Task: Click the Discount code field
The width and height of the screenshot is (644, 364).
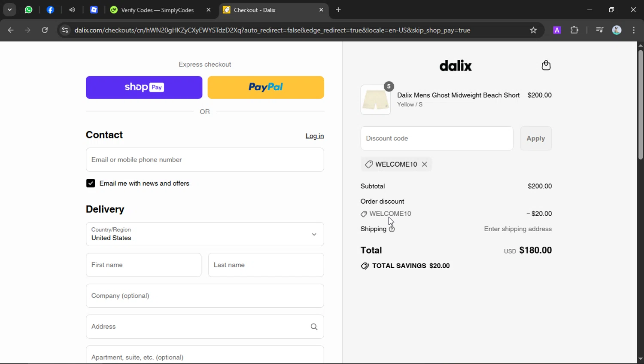Action: [437, 138]
